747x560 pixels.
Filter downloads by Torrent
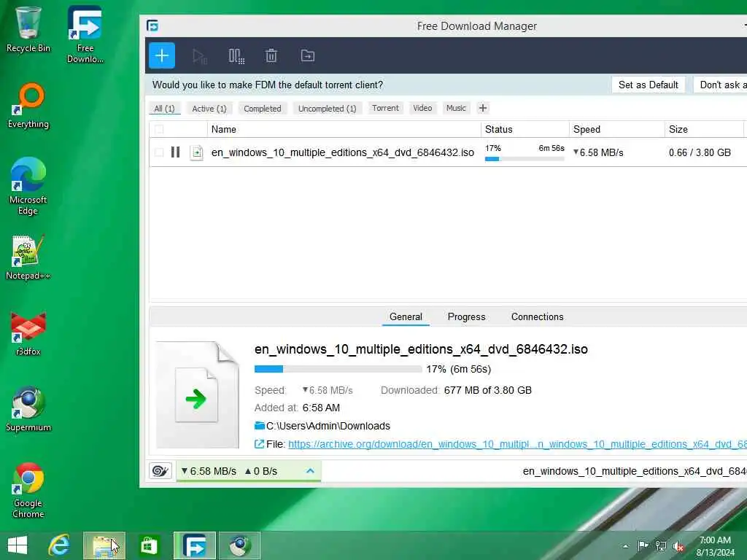(385, 108)
